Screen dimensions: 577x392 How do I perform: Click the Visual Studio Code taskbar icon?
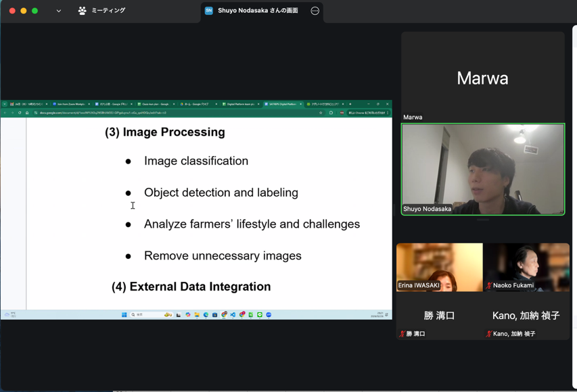click(x=233, y=315)
